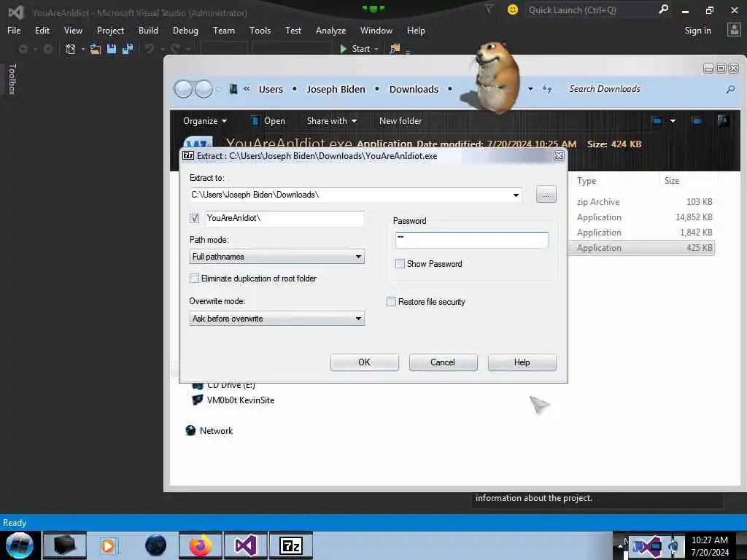Screen dimensions: 747x560
Task: Click the account avatar icon next to Sign in
Action: point(734,30)
